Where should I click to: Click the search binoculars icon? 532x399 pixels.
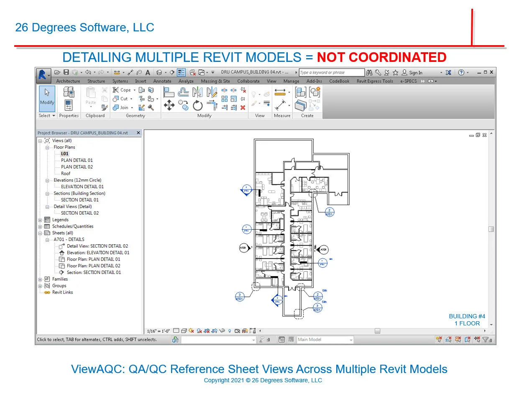369,72
